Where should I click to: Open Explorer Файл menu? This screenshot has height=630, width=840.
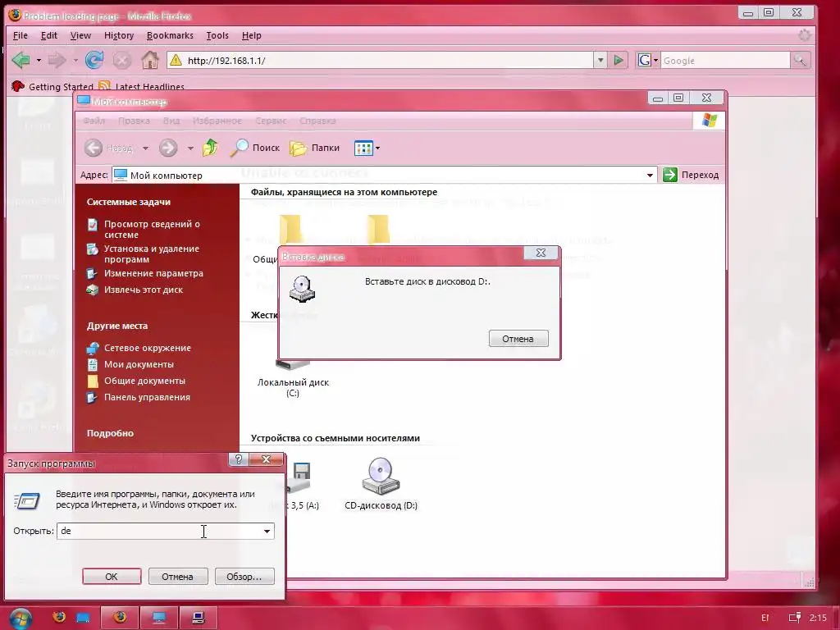(94, 121)
